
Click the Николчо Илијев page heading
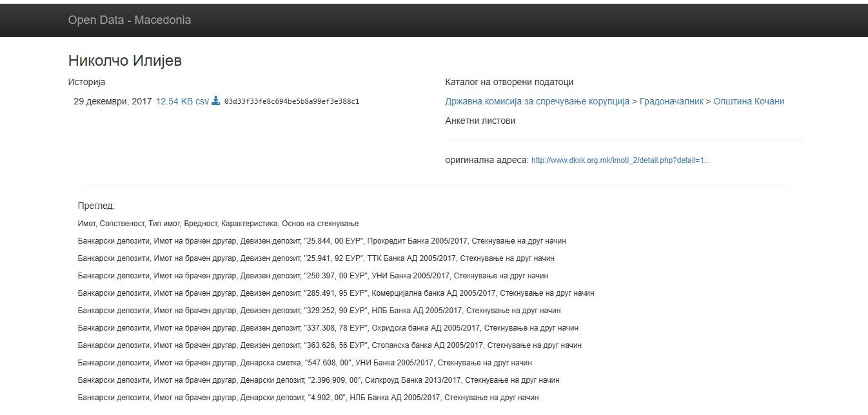tap(125, 61)
